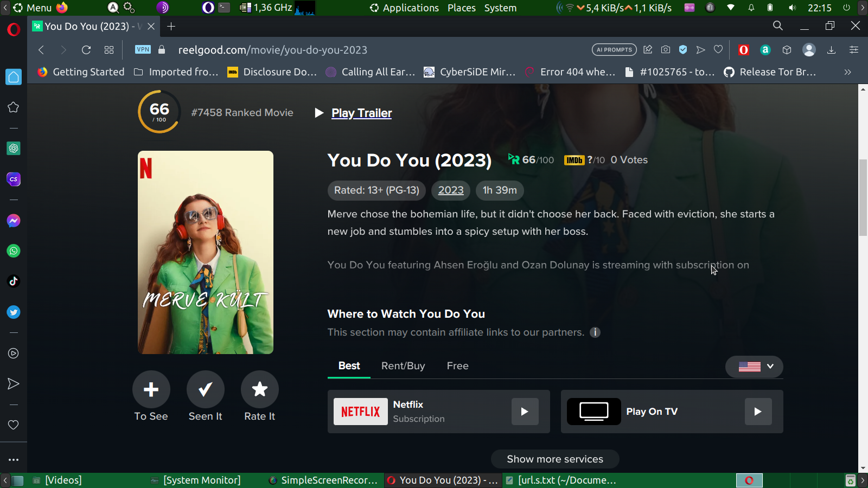Open the red Opera extension icon

744,50
